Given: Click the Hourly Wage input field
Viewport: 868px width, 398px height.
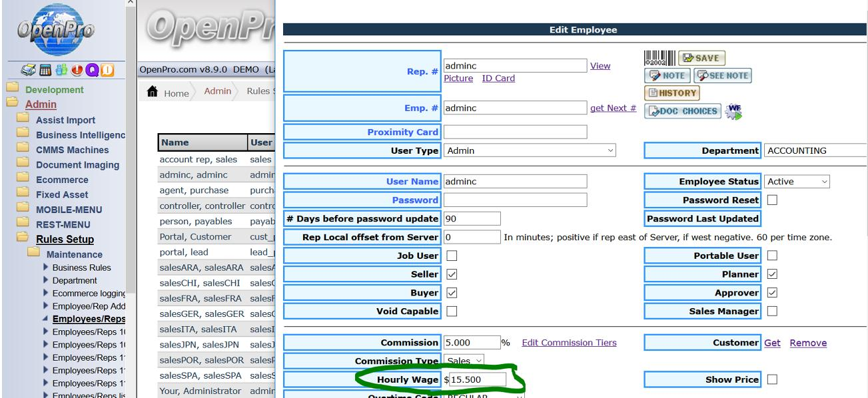Looking at the screenshot, I should coord(478,379).
